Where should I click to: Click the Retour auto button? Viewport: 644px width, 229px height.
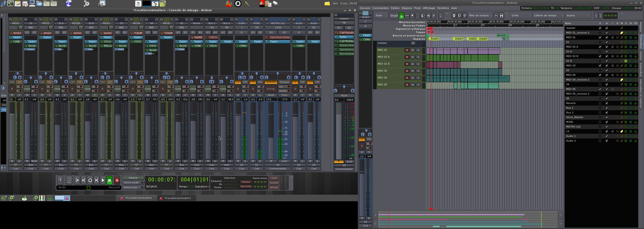(x=133, y=187)
